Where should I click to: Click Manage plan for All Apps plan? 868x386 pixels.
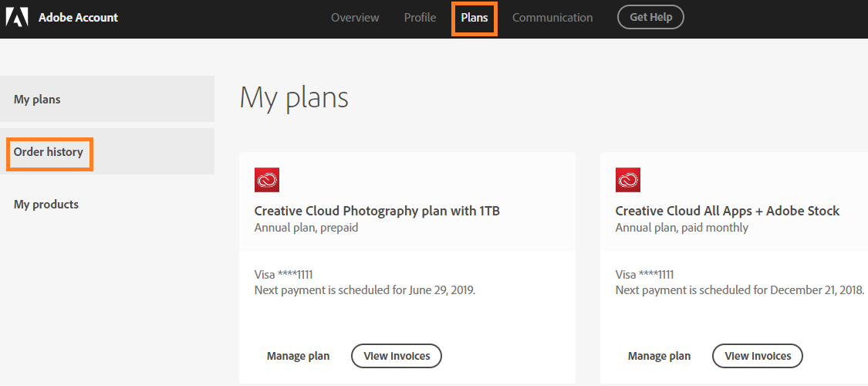point(659,356)
